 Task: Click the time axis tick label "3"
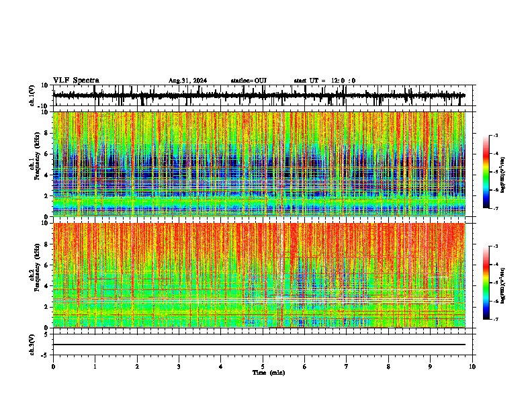tap(179, 367)
